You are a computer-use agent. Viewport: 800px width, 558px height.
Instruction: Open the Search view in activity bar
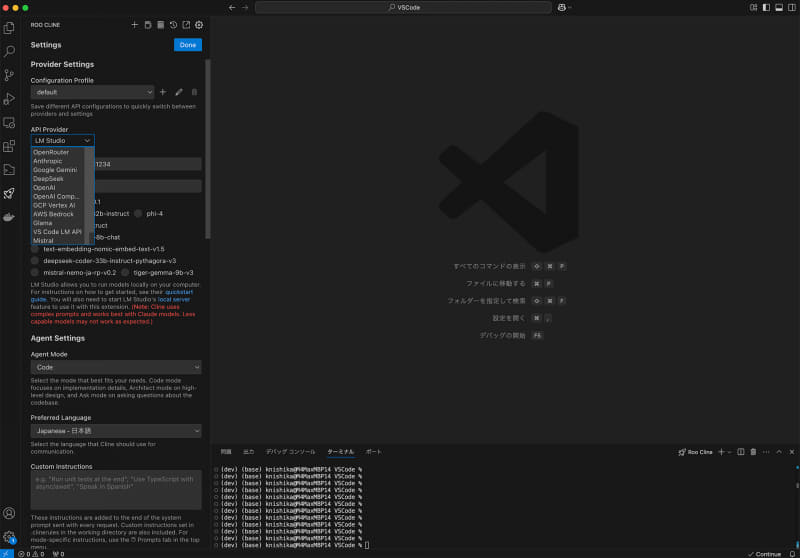pyautogui.click(x=9, y=51)
